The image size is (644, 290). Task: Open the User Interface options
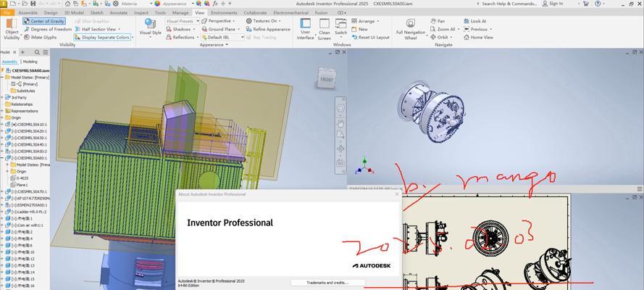pyautogui.click(x=305, y=29)
